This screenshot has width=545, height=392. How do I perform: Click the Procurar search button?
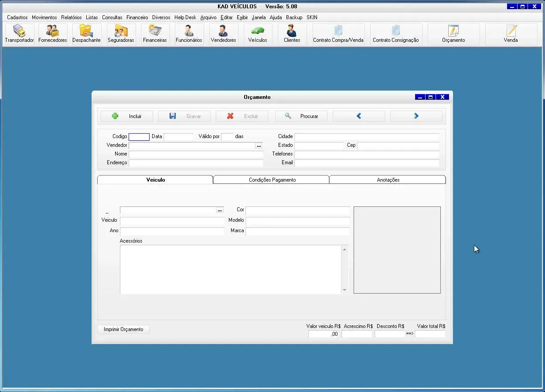click(x=301, y=116)
